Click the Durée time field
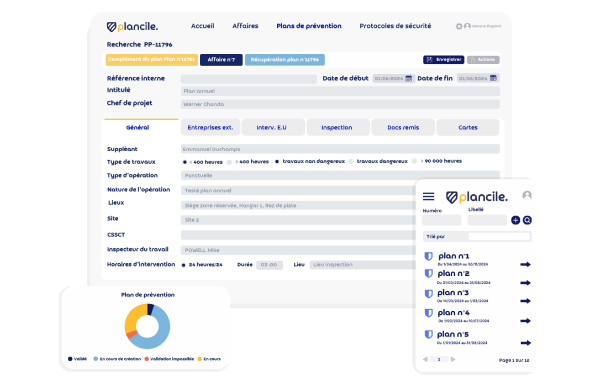600x380 pixels. tap(269, 265)
